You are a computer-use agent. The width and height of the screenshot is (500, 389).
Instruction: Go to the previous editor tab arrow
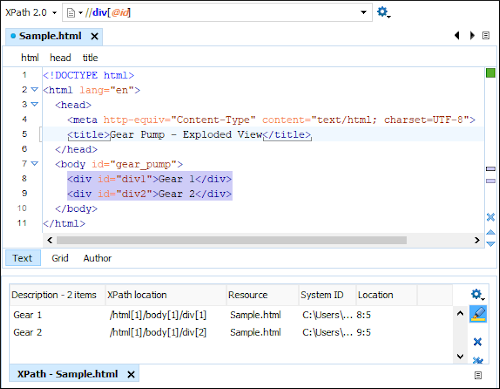(x=457, y=35)
